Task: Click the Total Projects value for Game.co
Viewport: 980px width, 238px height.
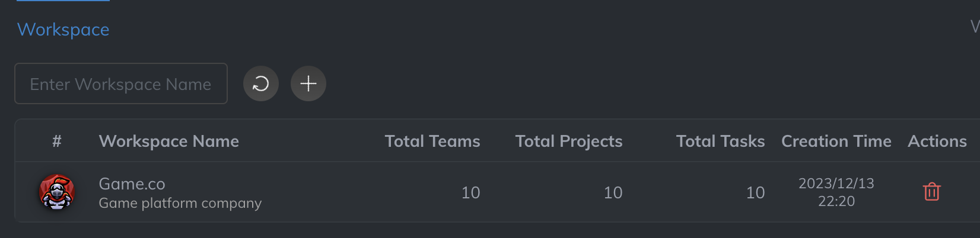Action: (613, 192)
